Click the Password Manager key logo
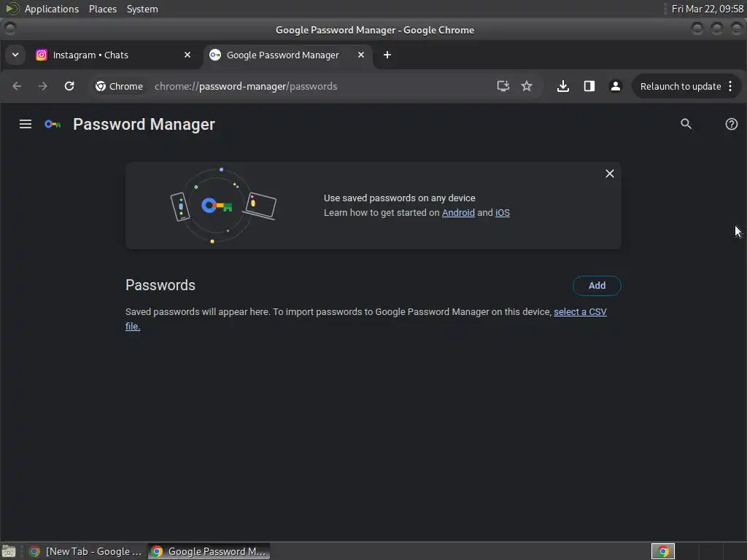 (x=53, y=124)
